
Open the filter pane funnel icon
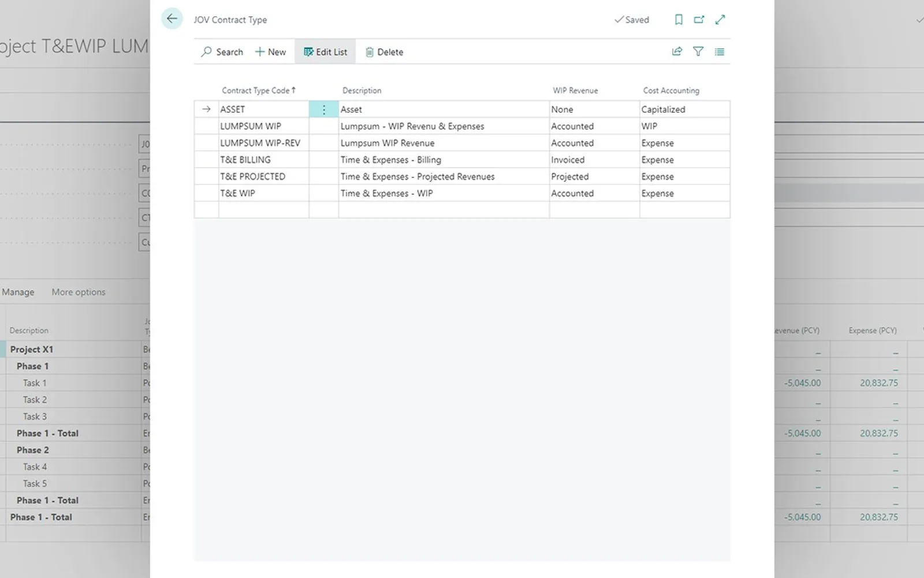click(698, 51)
